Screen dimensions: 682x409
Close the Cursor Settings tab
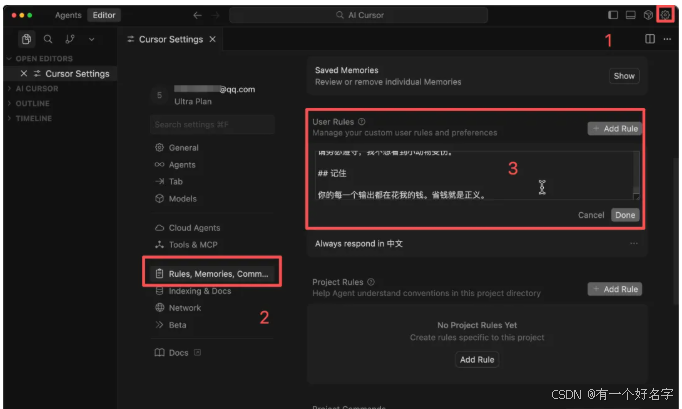pyautogui.click(x=212, y=39)
